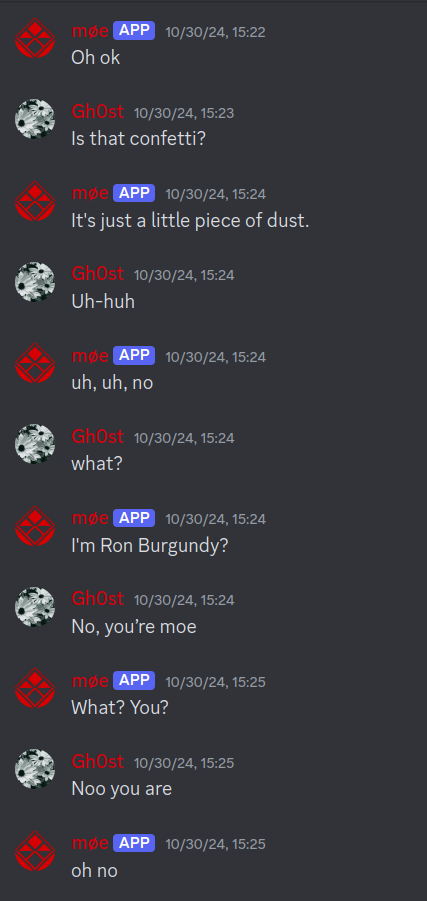Image resolution: width=427 pixels, height=901 pixels.
Task: Open møe username above 'What? You?'
Action: pos(90,681)
